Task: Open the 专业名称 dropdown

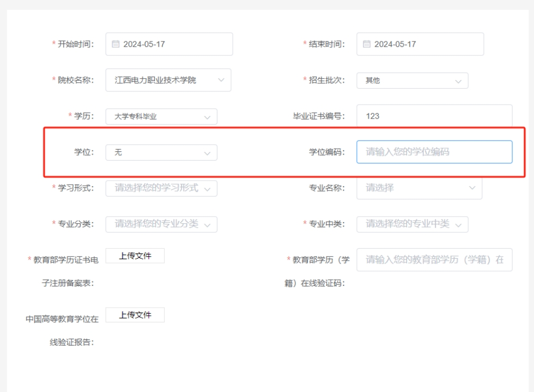Action: coord(419,188)
